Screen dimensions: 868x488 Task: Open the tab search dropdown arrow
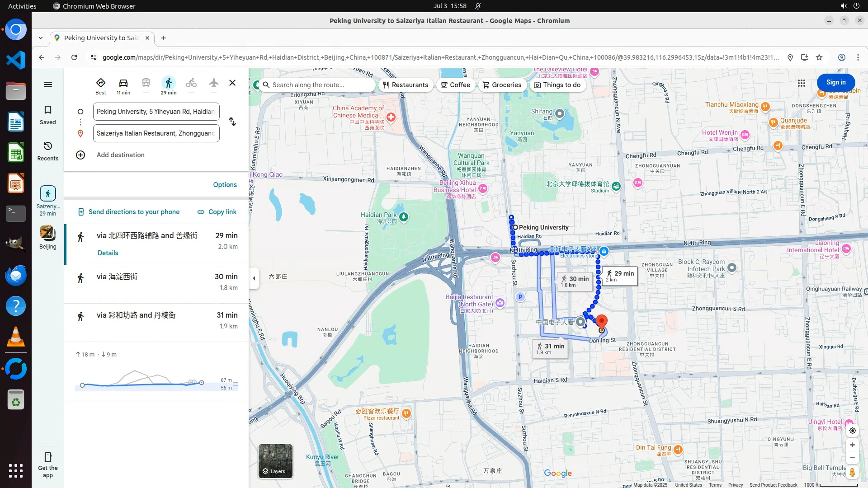point(41,38)
